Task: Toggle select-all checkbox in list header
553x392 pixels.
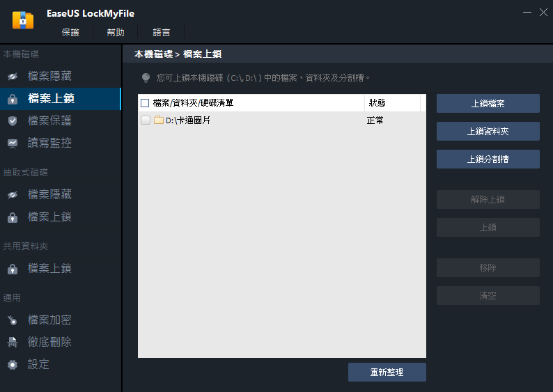Action: (x=145, y=103)
